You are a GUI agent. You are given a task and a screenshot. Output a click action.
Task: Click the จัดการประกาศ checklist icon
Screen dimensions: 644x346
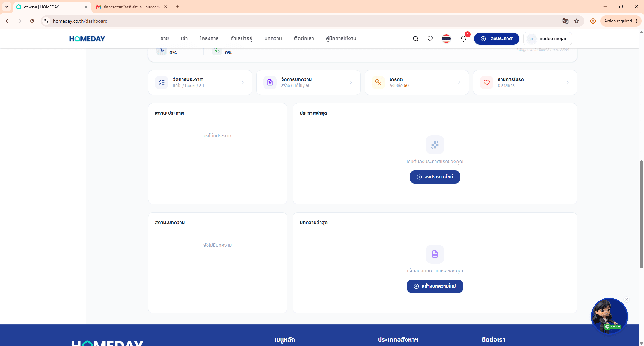pos(162,82)
